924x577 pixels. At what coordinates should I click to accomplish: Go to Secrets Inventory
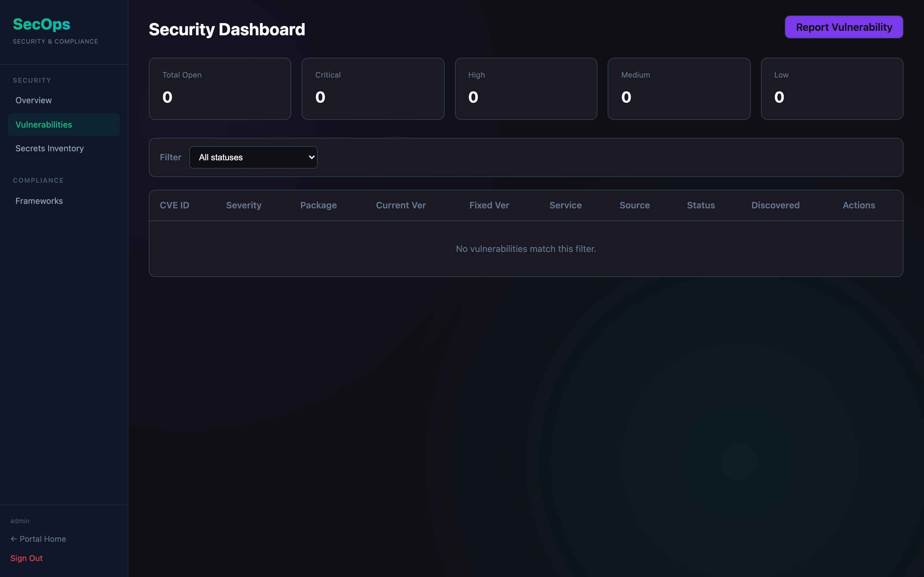50,148
